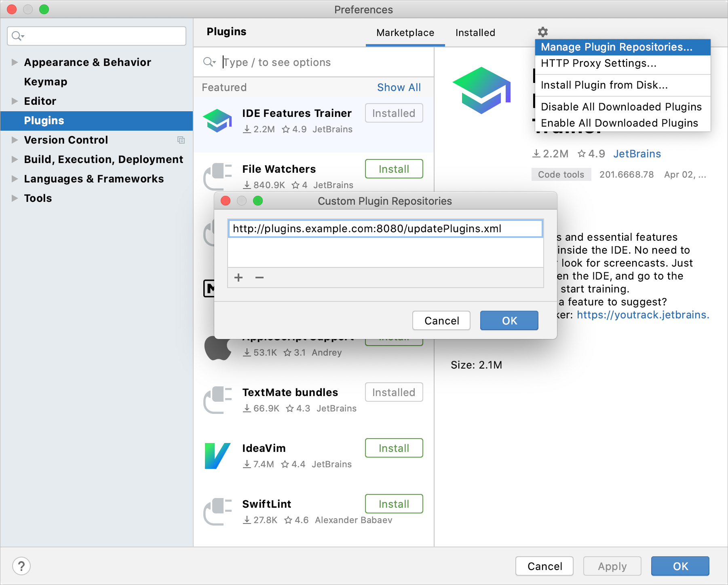The width and height of the screenshot is (728, 585).
Task: Click the AppleScript Support apple icon
Action: 217,348
